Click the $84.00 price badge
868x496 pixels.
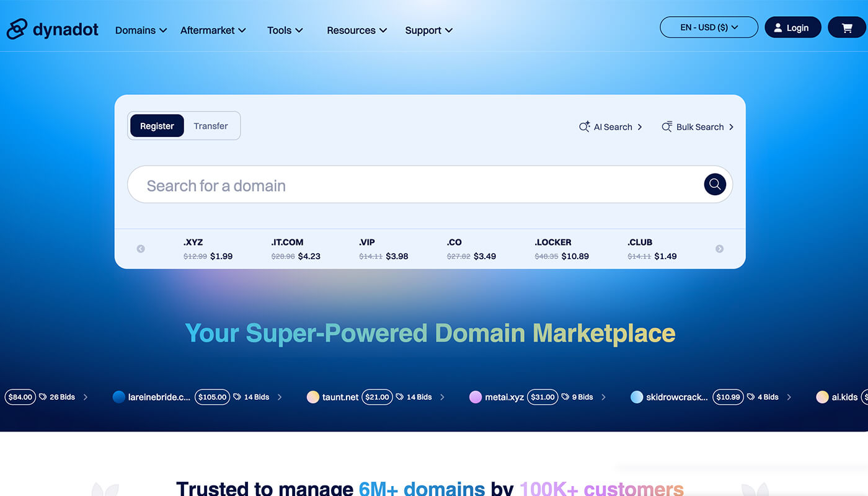click(20, 397)
